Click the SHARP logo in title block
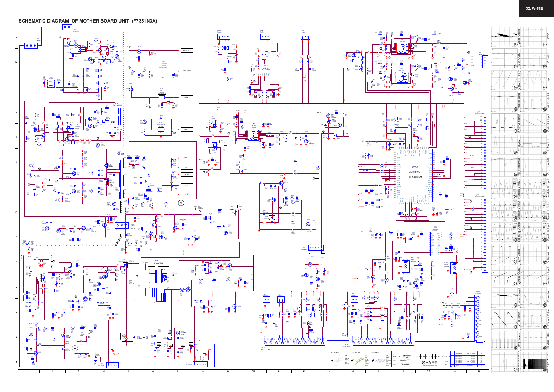This screenshot has width=554, height=392. pos(429,363)
